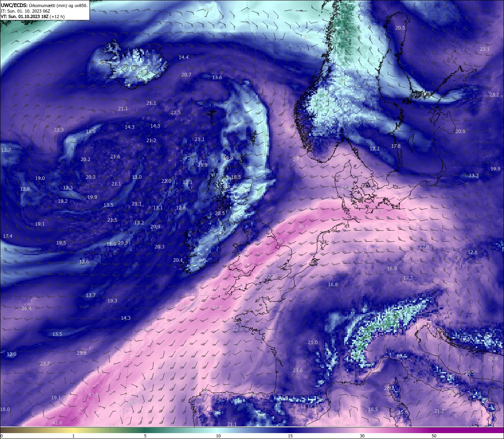Image resolution: width=504 pixels, height=439 pixels.
Task: Click the value 17.4 on the map
Action: tap(7, 236)
